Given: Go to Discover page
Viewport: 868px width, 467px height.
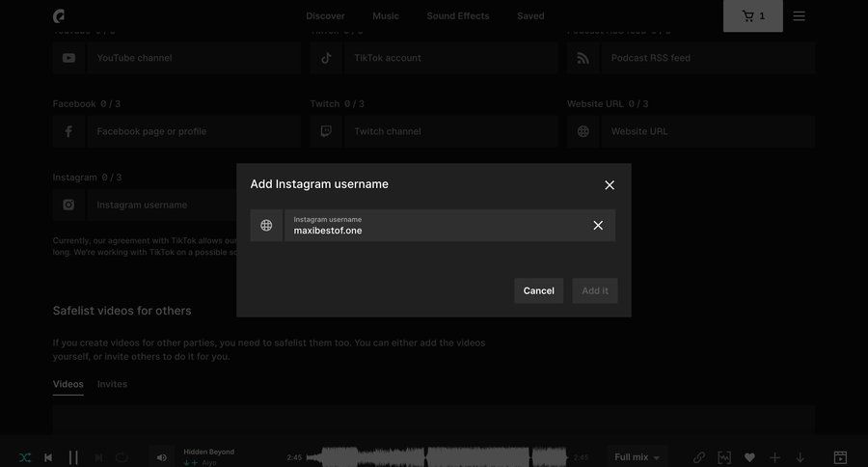Looking at the screenshot, I should pyautogui.click(x=325, y=16).
